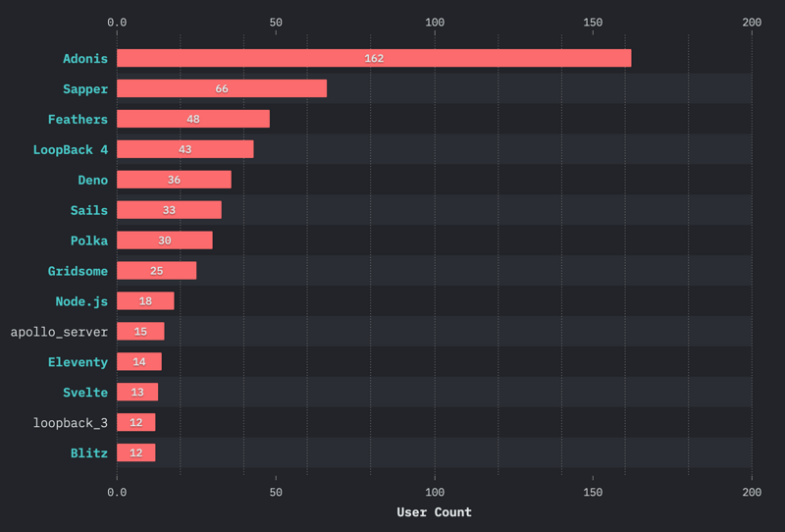The width and height of the screenshot is (785, 532).
Task: Click the top axis 100 tick label
Action: point(435,22)
